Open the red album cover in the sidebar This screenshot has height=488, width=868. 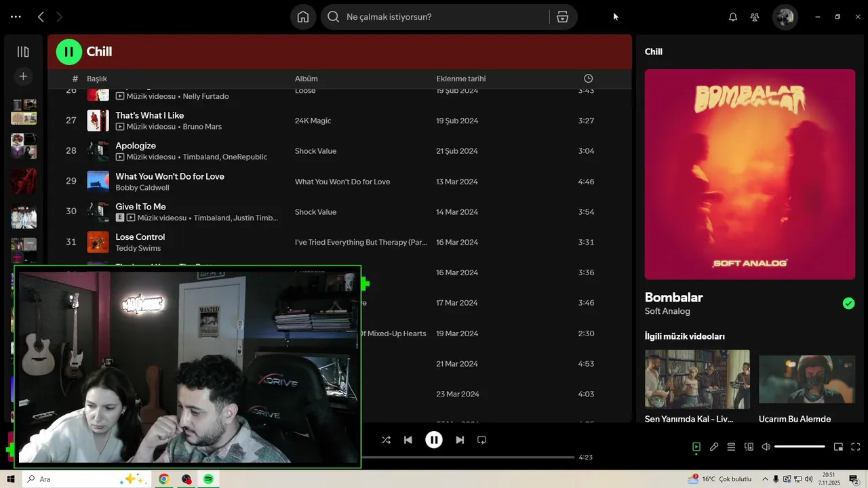pyautogui.click(x=24, y=181)
